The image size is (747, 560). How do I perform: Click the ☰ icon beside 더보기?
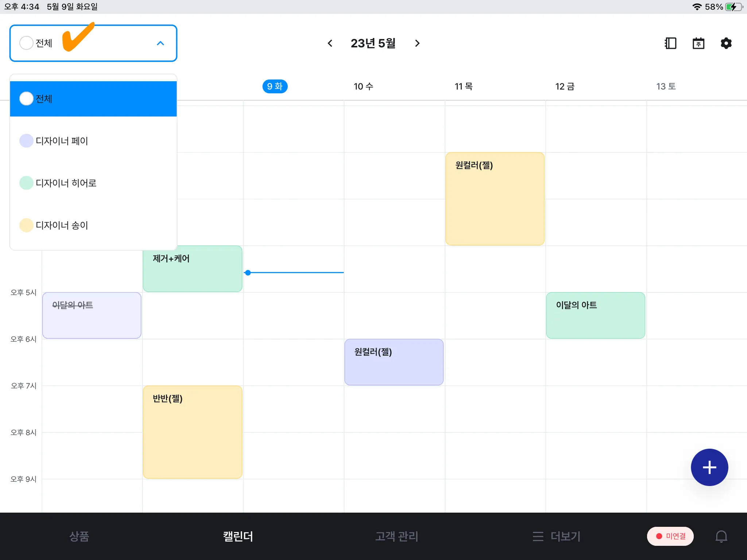(538, 536)
